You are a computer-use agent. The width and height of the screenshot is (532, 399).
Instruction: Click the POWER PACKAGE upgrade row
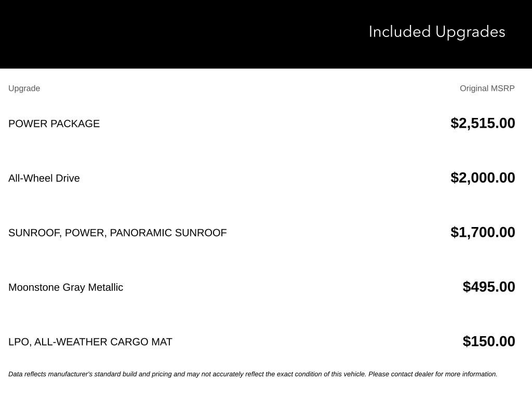[262, 124]
